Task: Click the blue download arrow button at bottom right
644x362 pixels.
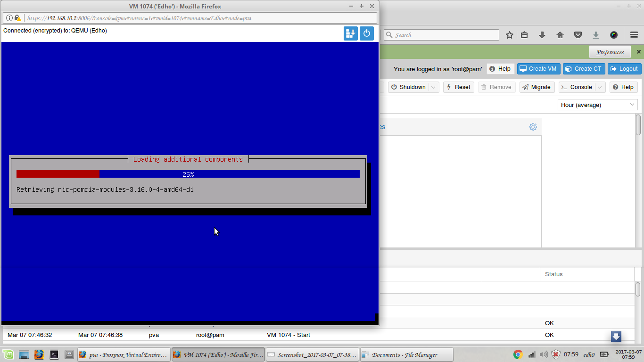Action: tap(616, 337)
